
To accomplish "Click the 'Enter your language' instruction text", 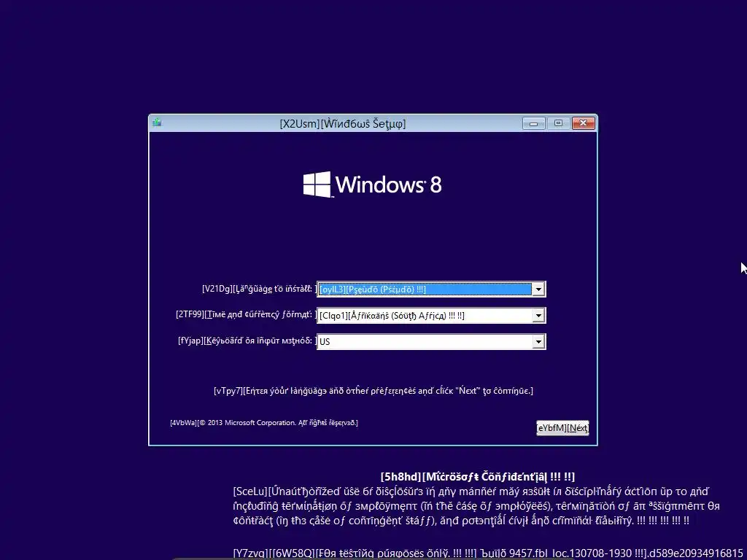I will [373, 391].
